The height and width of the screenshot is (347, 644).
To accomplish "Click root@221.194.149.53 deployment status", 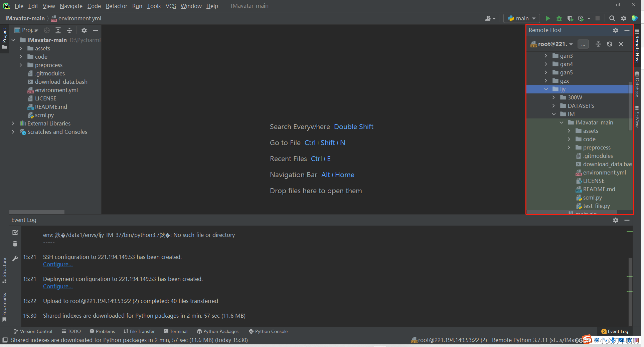I will (449, 340).
